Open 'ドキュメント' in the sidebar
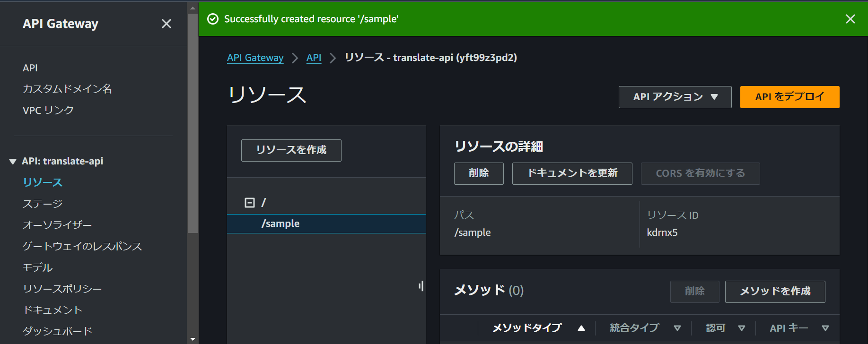This screenshot has height=344, width=868. point(53,310)
